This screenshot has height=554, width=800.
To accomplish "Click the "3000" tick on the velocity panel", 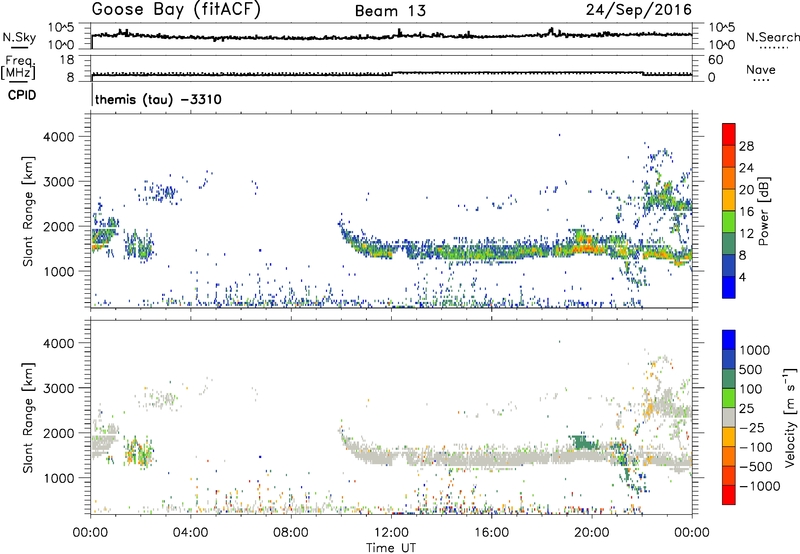I will 61,388.
